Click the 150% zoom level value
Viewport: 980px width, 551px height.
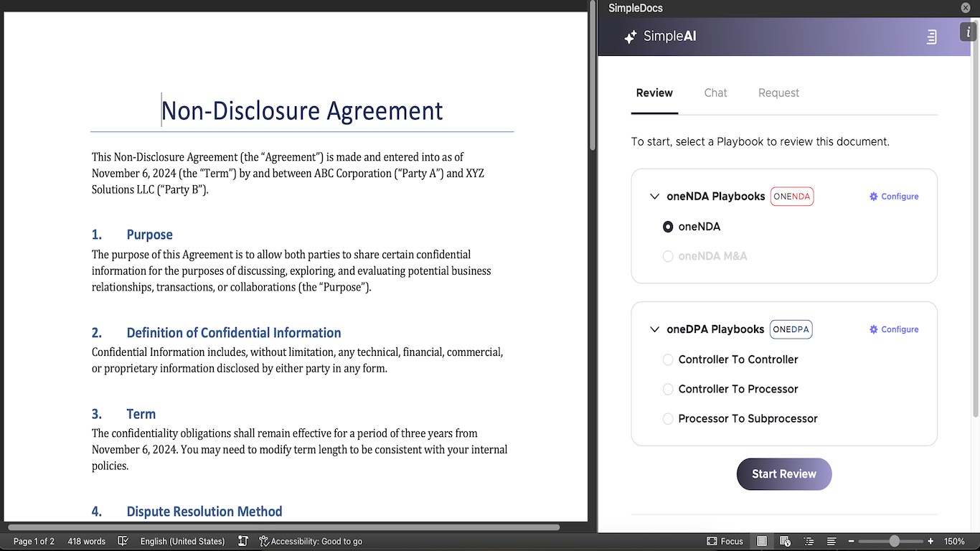(x=954, y=541)
